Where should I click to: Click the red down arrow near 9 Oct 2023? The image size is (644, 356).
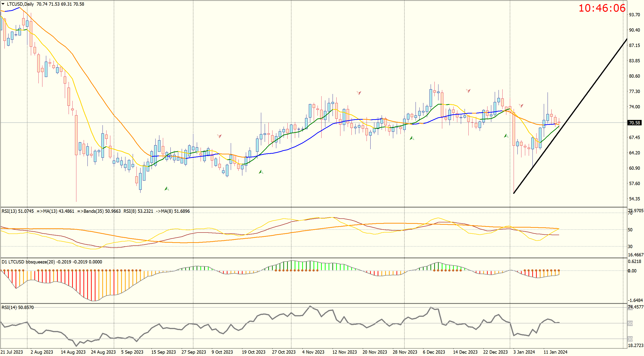point(219,136)
